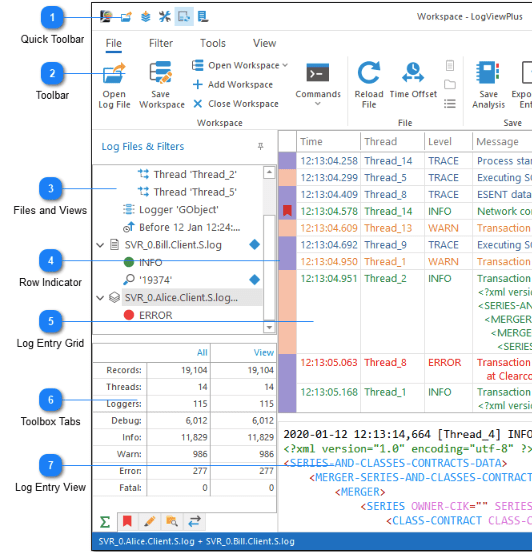Click the blue diamond beside '19374'
Screen dimensions: 532x552
pyautogui.click(x=254, y=280)
